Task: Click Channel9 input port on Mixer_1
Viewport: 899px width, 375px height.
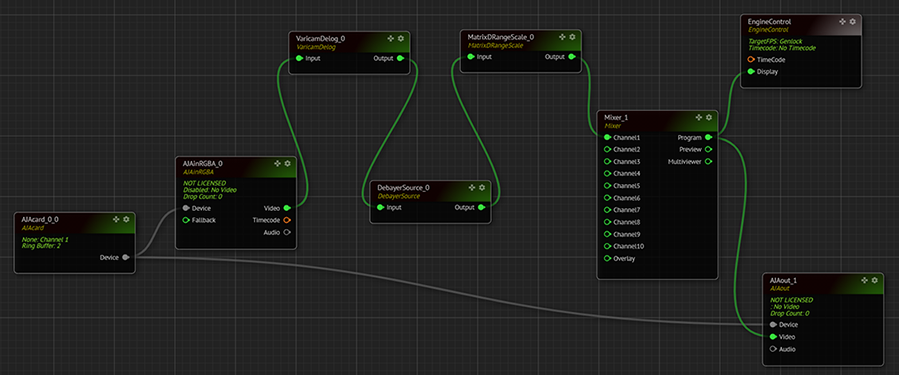Action: point(608,234)
